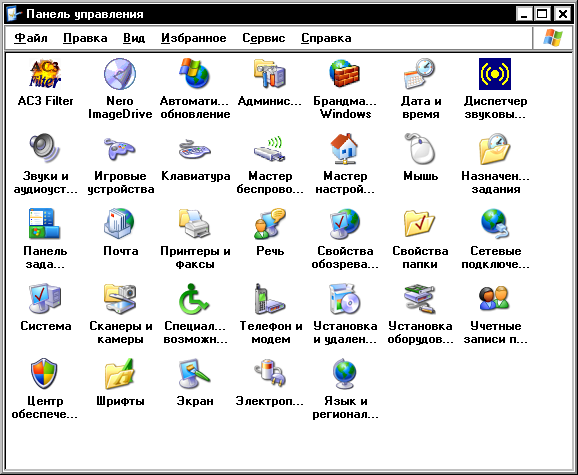Open Учетные записи пользователей icon

[495, 299]
